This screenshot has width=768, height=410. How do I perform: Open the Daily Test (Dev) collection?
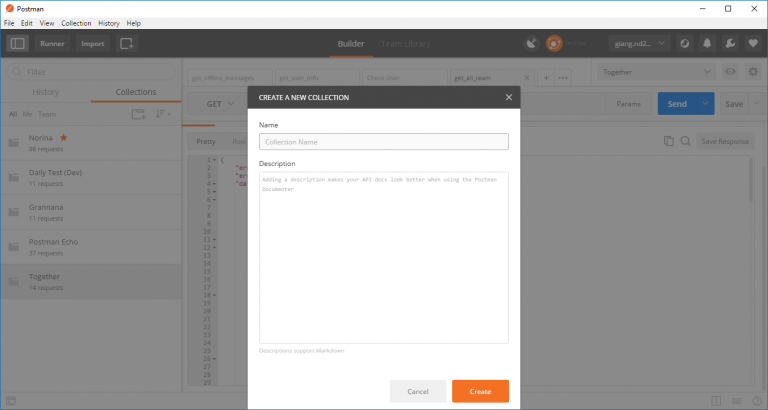coord(91,177)
